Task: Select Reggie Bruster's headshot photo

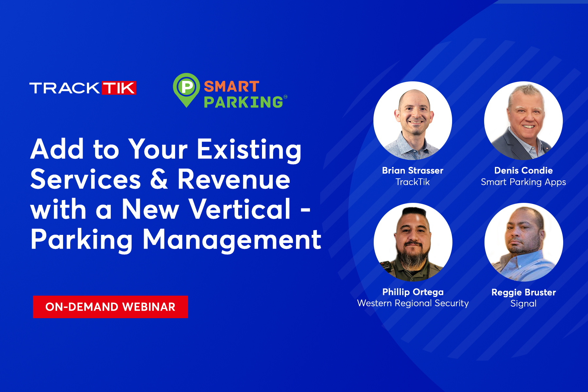Action: (x=524, y=242)
